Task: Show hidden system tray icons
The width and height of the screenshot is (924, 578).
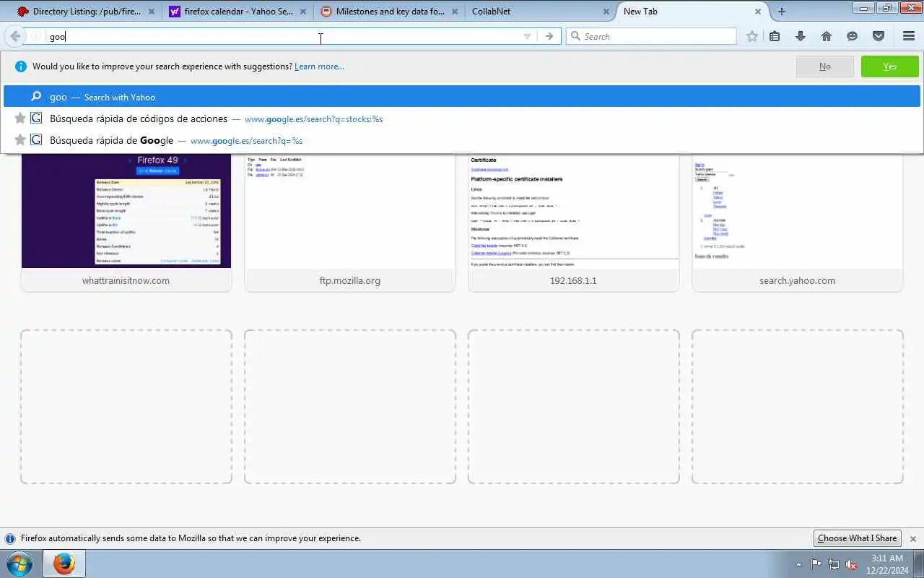Action: pos(798,564)
